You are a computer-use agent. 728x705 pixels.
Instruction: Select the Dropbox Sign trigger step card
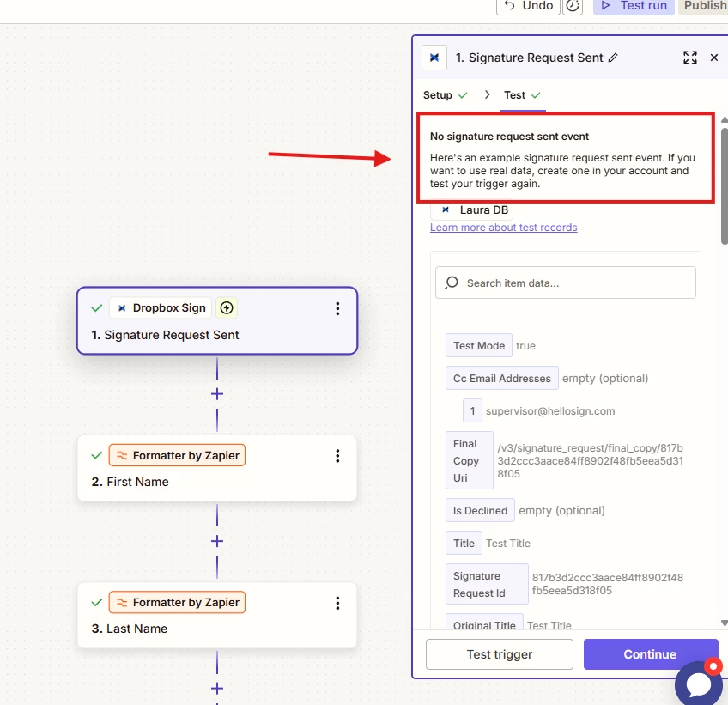[x=217, y=321]
